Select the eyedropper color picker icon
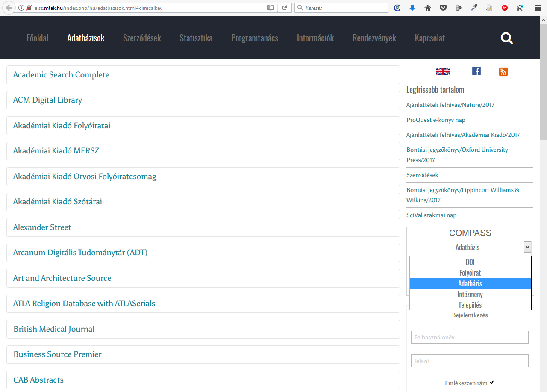Screen dimensions: 547x392 [x=474, y=8]
